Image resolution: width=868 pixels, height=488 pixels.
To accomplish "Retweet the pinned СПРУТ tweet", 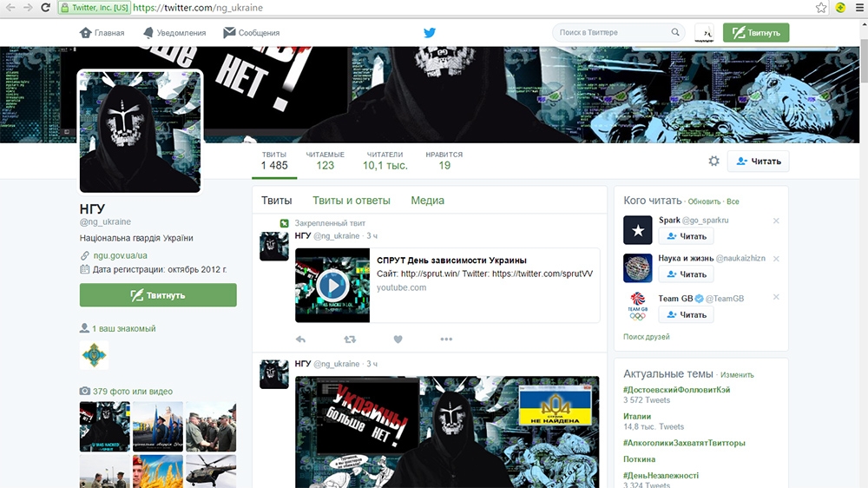I will (350, 339).
